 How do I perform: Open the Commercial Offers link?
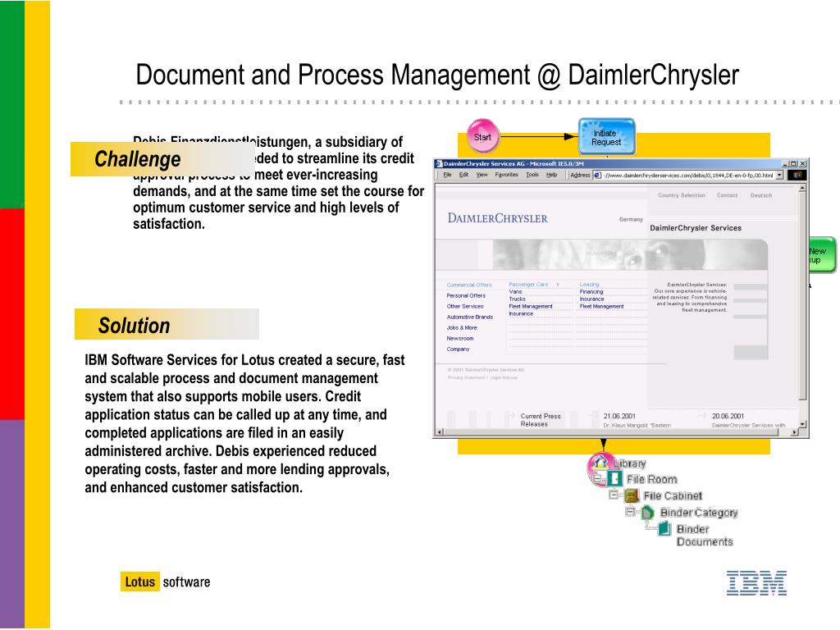(469, 285)
